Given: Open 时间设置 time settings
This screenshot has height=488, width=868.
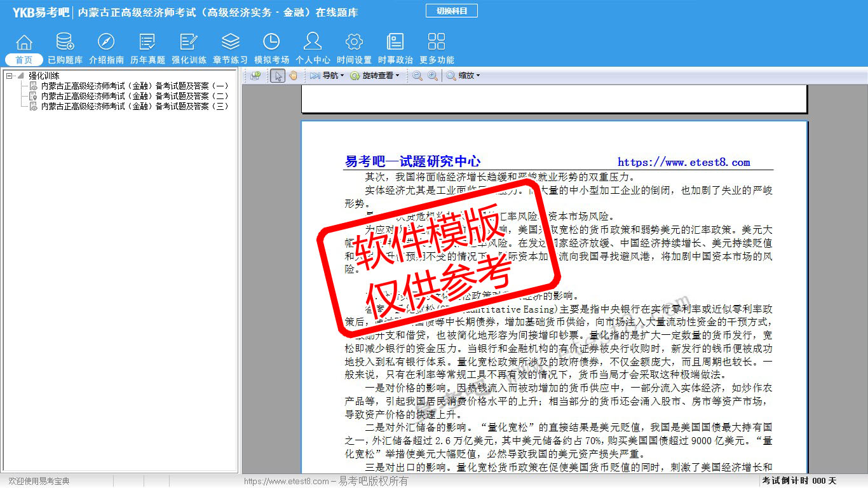Looking at the screenshot, I should click(354, 49).
